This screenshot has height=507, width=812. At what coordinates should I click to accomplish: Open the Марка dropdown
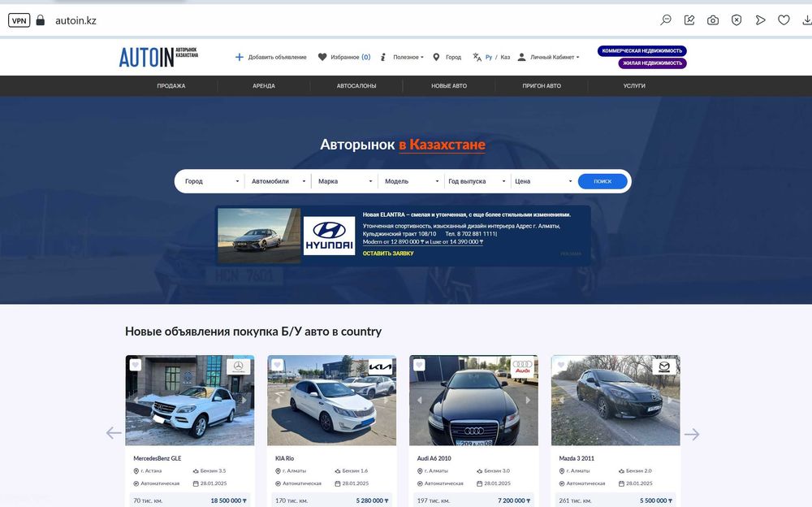(x=345, y=181)
